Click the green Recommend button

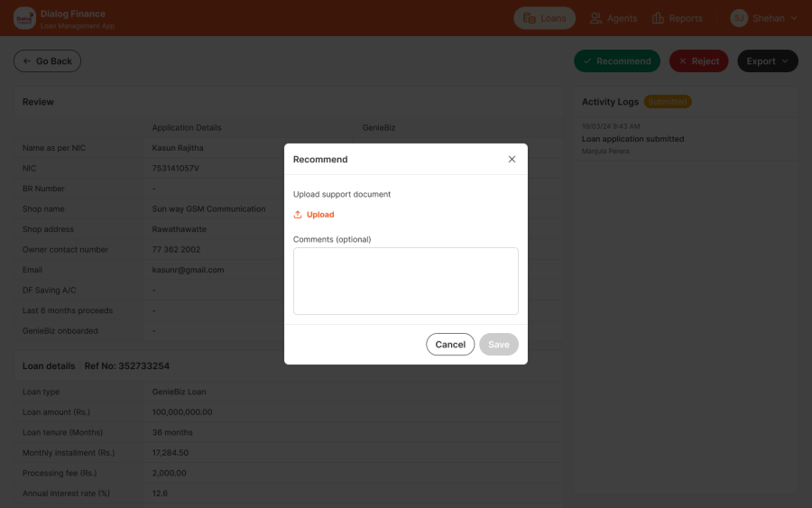tap(617, 61)
